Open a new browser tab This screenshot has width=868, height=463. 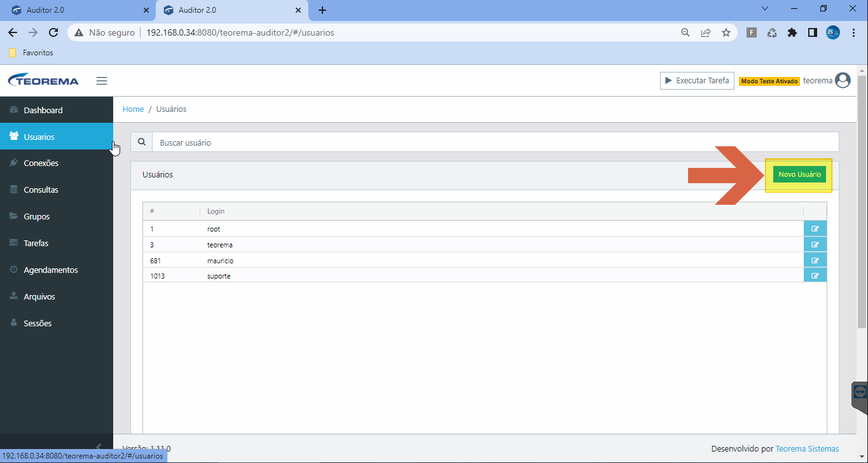click(322, 10)
